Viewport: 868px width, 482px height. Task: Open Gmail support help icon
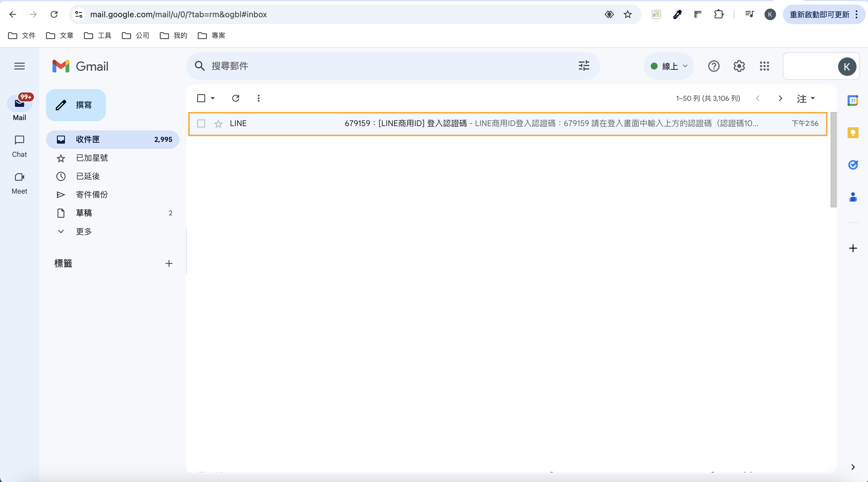[x=714, y=66]
